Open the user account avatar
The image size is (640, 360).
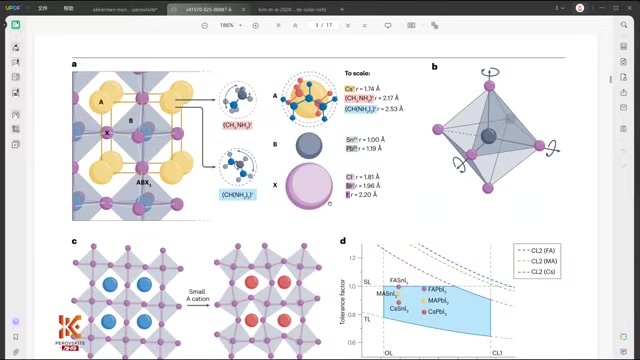point(580,8)
